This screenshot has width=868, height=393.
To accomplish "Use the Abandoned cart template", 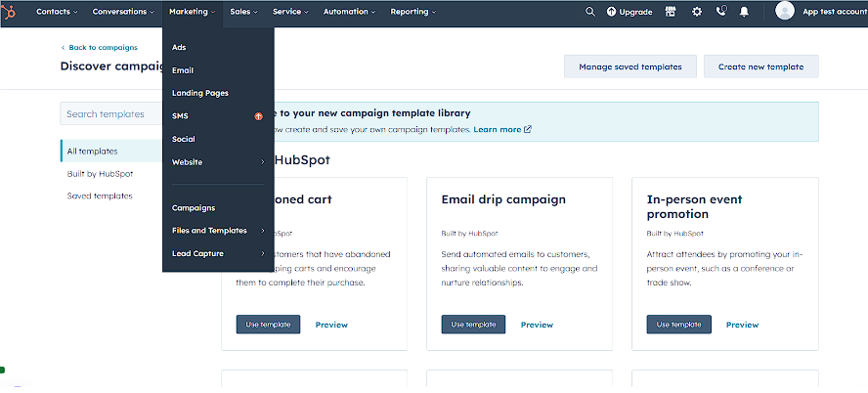I will (x=268, y=325).
